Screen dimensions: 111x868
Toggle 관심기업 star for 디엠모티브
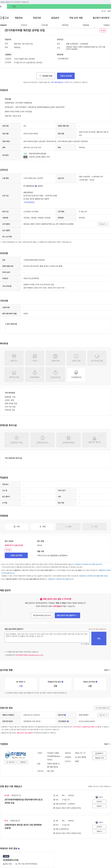pos(10,762)
